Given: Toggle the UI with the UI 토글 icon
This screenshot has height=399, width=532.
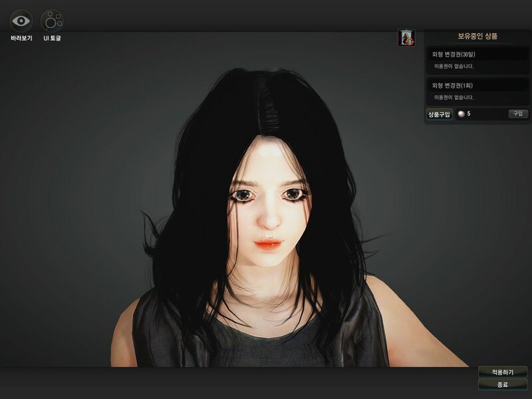Looking at the screenshot, I should click(x=52, y=21).
